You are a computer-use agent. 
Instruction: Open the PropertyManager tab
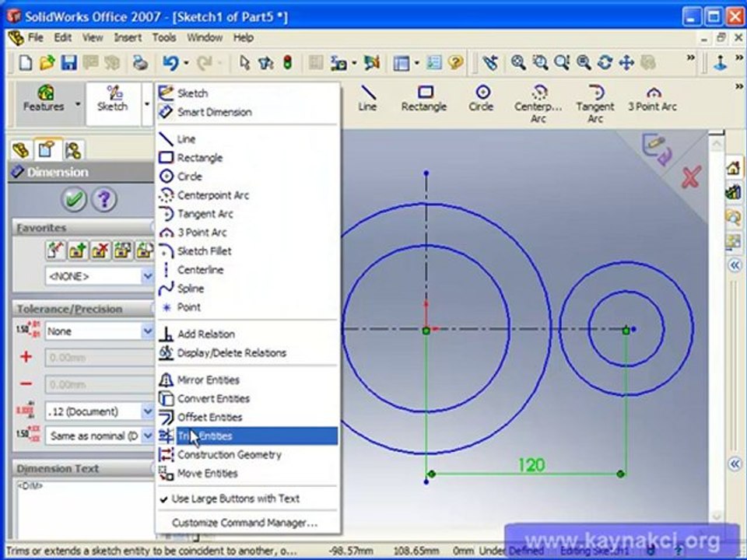(47, 149)
